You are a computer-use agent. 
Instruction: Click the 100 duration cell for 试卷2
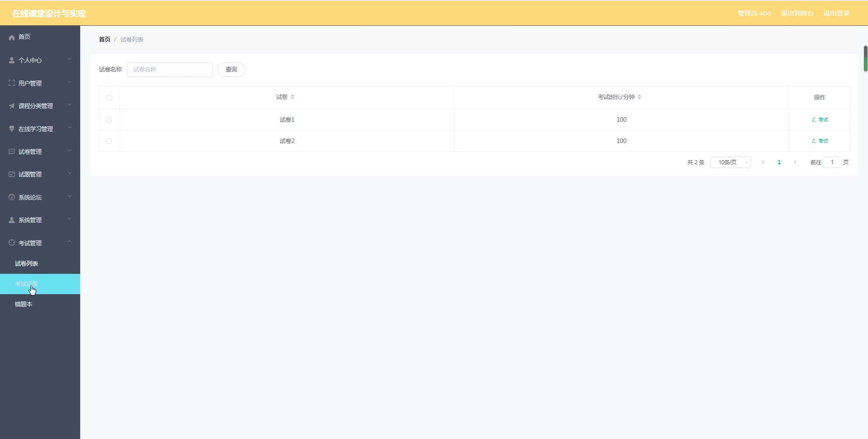tap(621, 141)
